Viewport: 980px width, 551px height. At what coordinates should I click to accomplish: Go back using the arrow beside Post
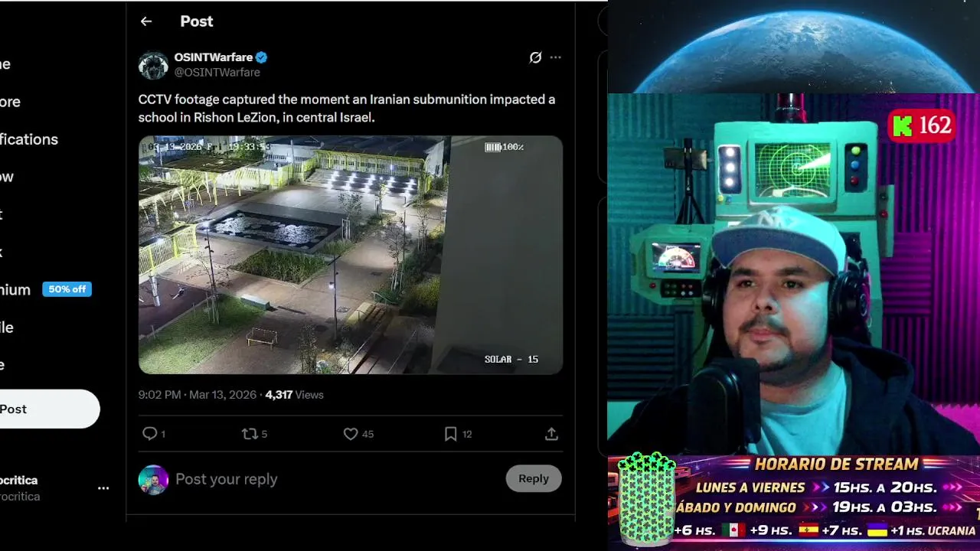click(x=145, y=21)
